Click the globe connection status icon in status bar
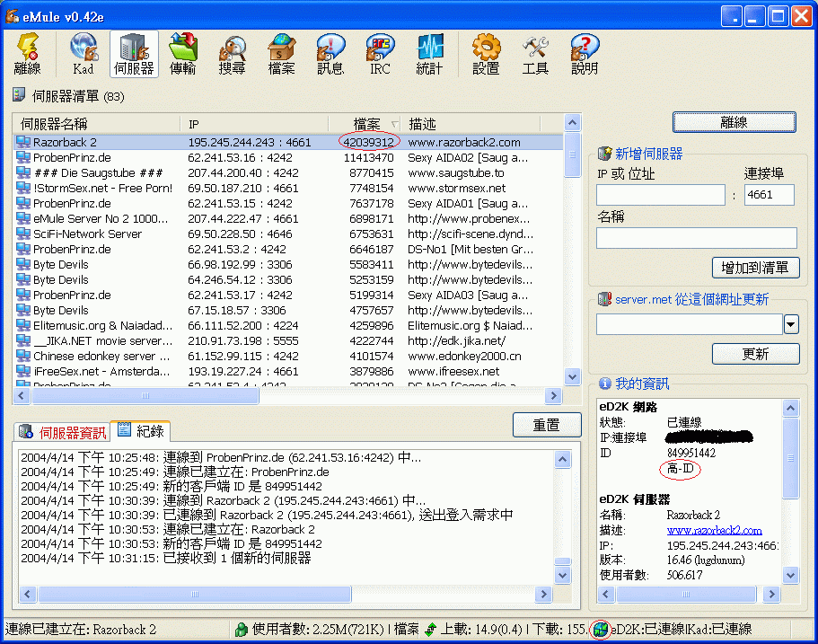Viewport: 818px width, 644px height. (x=601, y=629)
